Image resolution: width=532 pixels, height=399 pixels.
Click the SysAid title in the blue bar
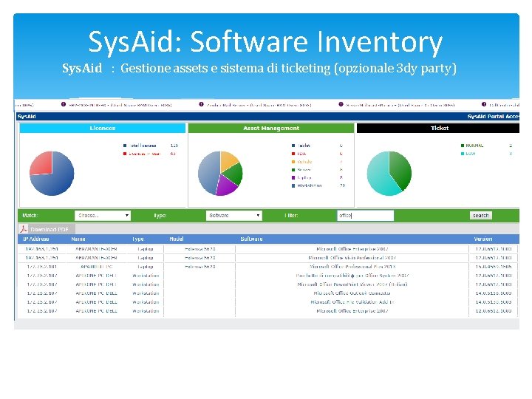click(x=27, y=117)
